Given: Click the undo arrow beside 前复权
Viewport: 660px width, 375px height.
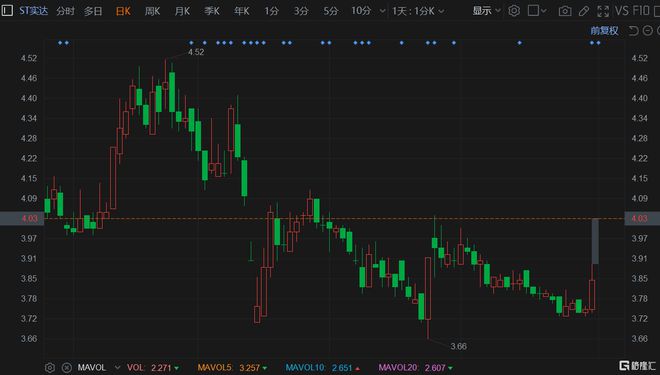Looking at the screenshot, I should (x=633, y=30).
